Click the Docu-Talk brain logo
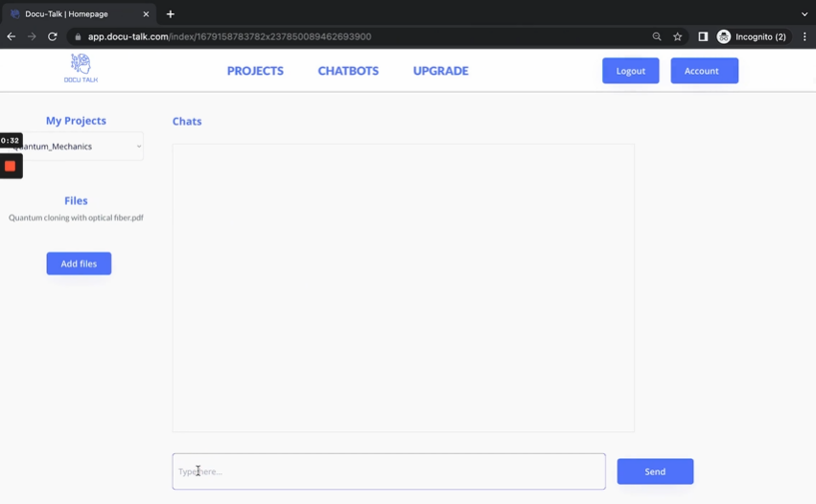816x504 pixels. coord(81,67)
